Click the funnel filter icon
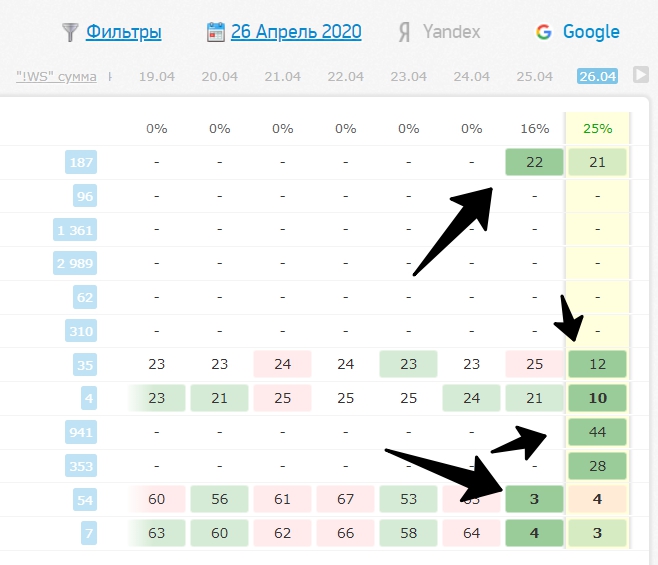 coord(70,32)
